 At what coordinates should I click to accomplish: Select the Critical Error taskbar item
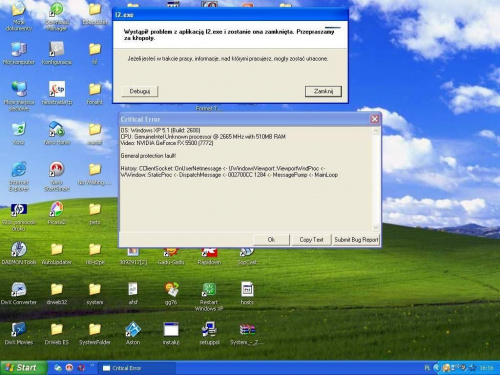(137, 368)
